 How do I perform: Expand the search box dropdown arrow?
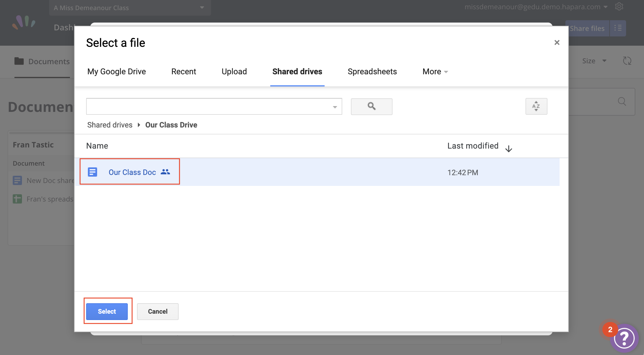click(335, 107)
